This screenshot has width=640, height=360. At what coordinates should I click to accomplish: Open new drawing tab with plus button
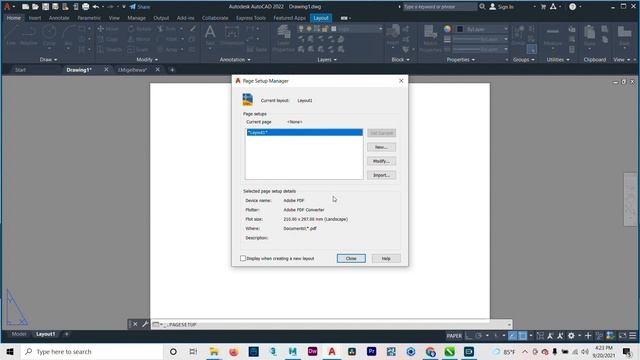click(172, 70)
